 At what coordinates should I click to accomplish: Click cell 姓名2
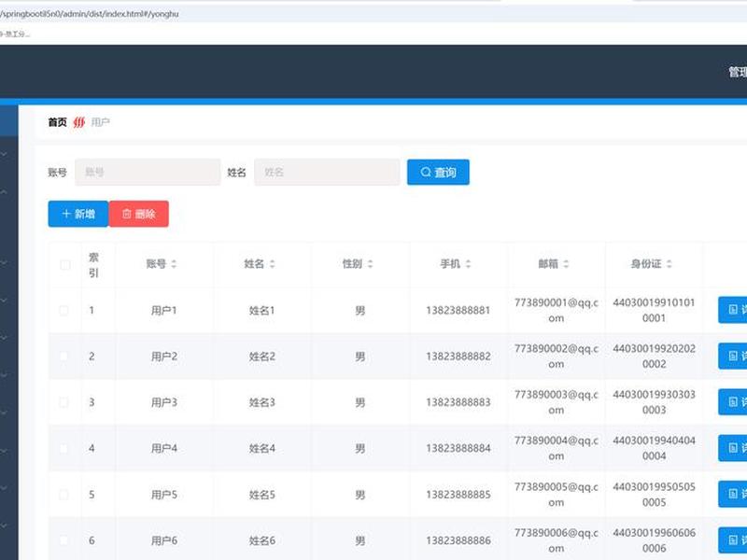262,357
